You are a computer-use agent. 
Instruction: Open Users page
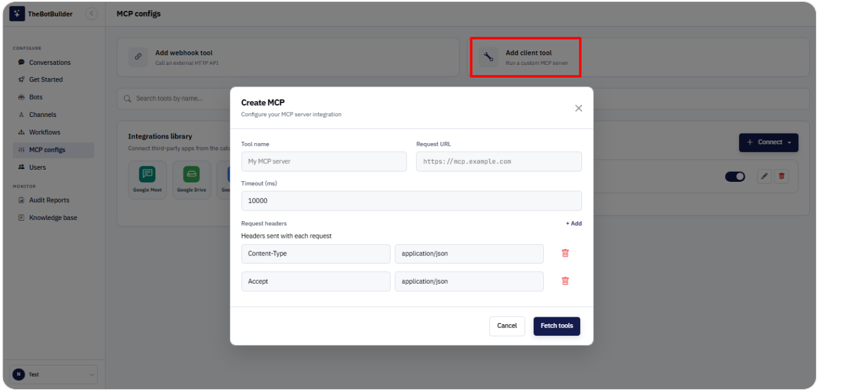(53, 167)
